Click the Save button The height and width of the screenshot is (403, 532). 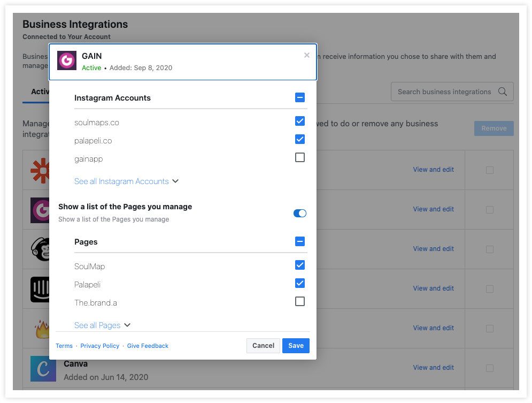(x=296, y=346)
